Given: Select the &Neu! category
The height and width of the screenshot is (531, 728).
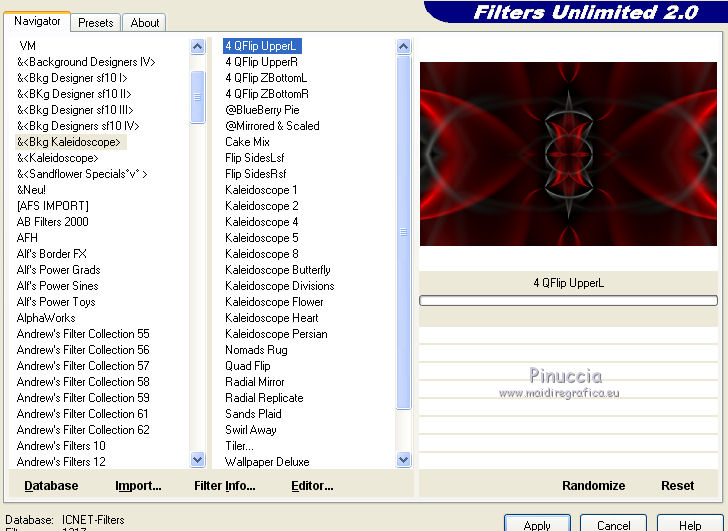Looking at the screenshot, I should pos(31,190).
